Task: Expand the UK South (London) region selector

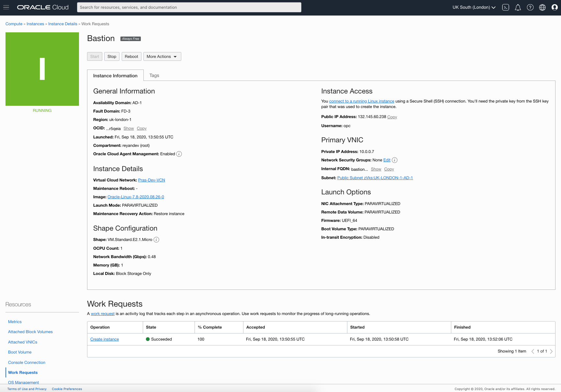Action: point(474,7)
